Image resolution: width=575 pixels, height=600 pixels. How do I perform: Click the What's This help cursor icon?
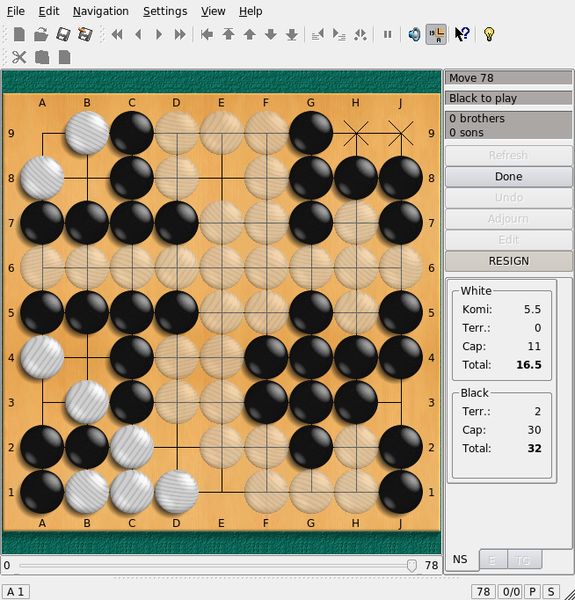(x=462, y=34)
